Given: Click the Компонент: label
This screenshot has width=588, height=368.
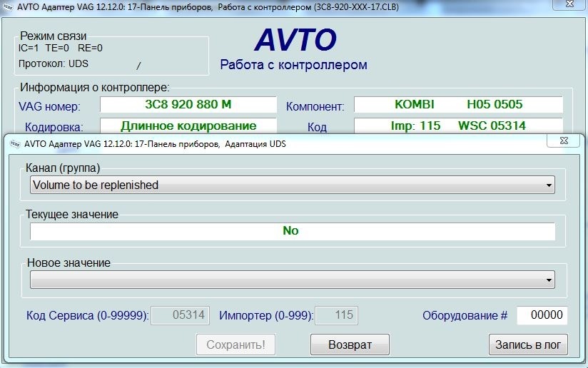Looking at the screenshot, I should (315, 106).
